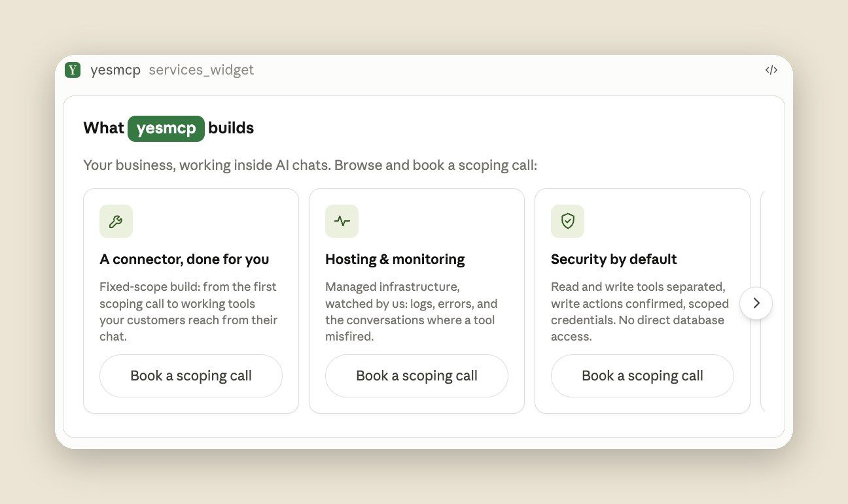Viewport: 848px width, 504px height.
Task: Open the code view icon
Action: coord(771,70)
